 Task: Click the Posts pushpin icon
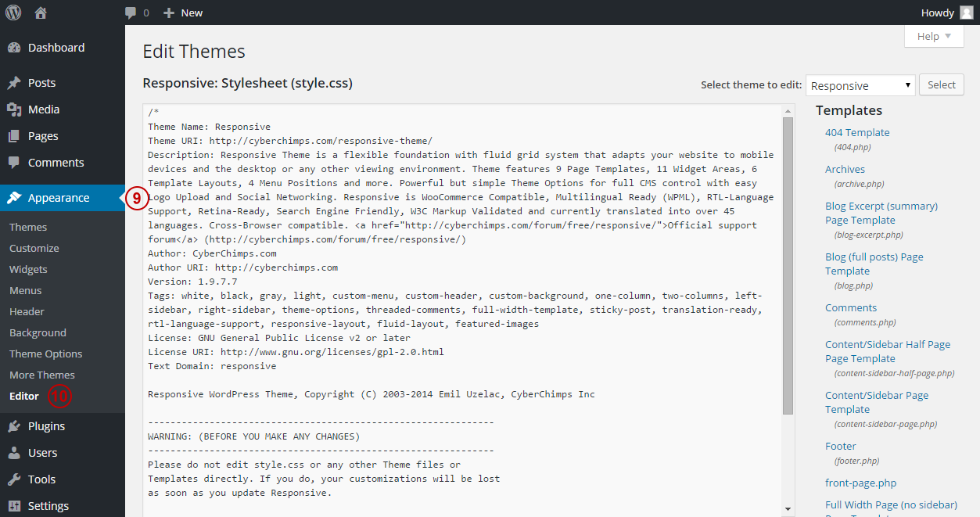[x=14, y=83]
